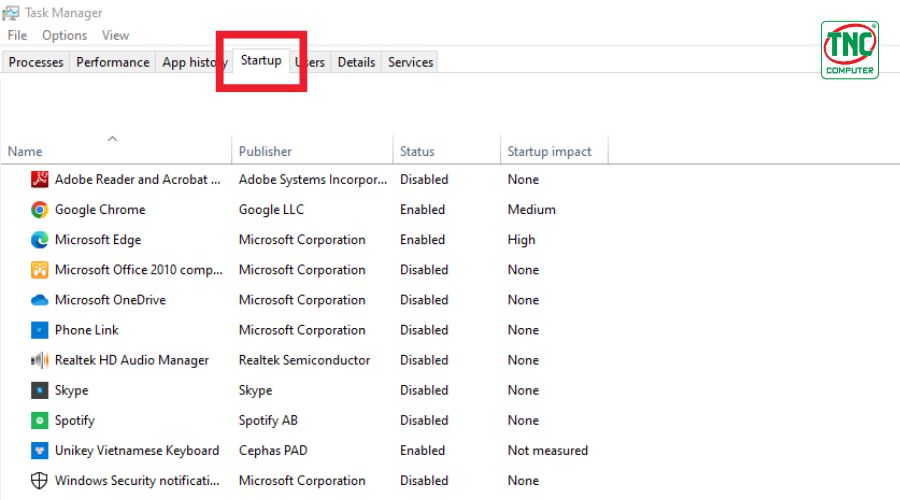Switch to the Details tab

[x=356, y=62]
